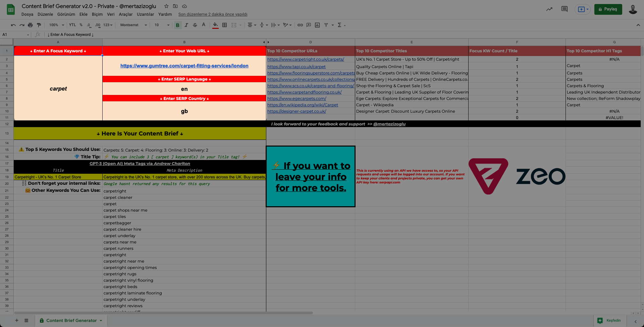The width and height of the screenshot is (644, 327).
Task: Open the Ekle menu
Action: point(84,14)
